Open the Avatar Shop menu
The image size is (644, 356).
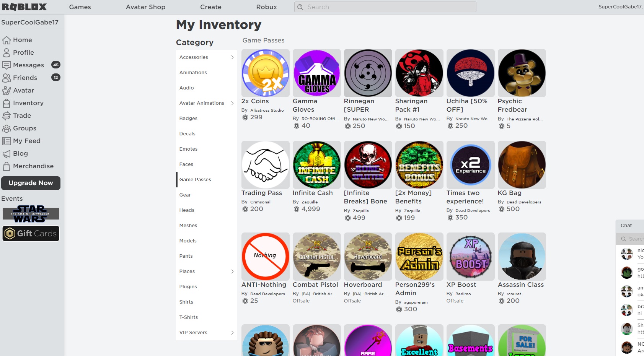(x=145, y=7)
